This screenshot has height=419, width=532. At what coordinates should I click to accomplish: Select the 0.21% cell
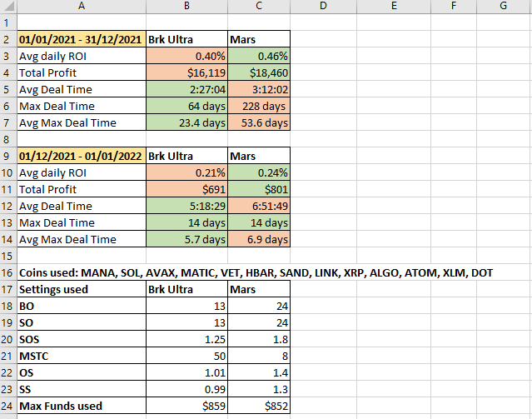[187, 172]
